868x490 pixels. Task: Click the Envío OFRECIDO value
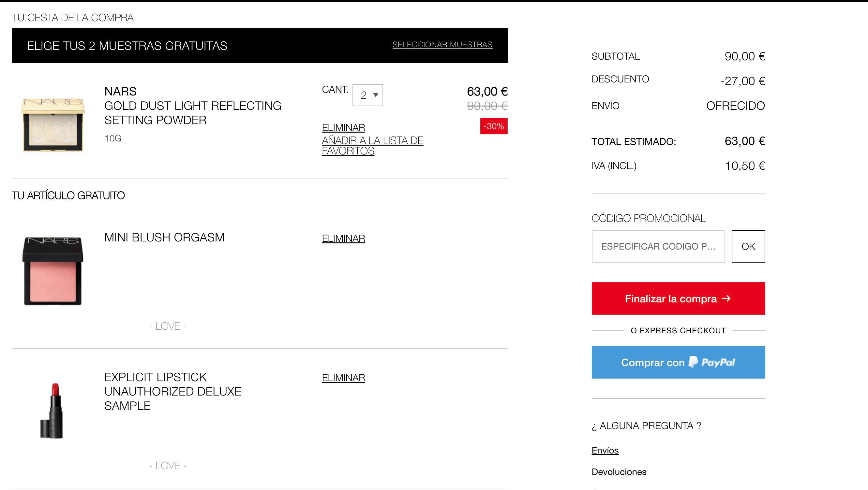tap(735, 106)
